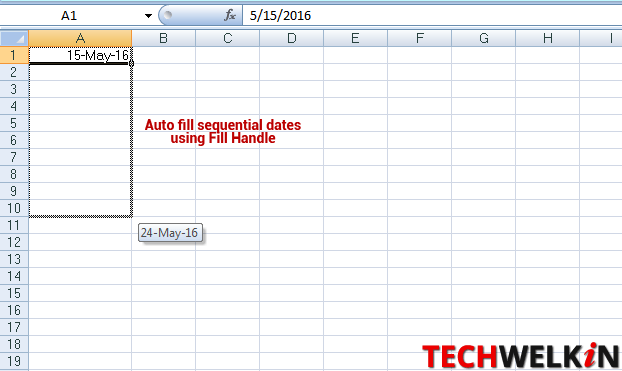Click the fx insert function icon
The width and height of the screenshot is (622, 371).
tap(230, 15)
